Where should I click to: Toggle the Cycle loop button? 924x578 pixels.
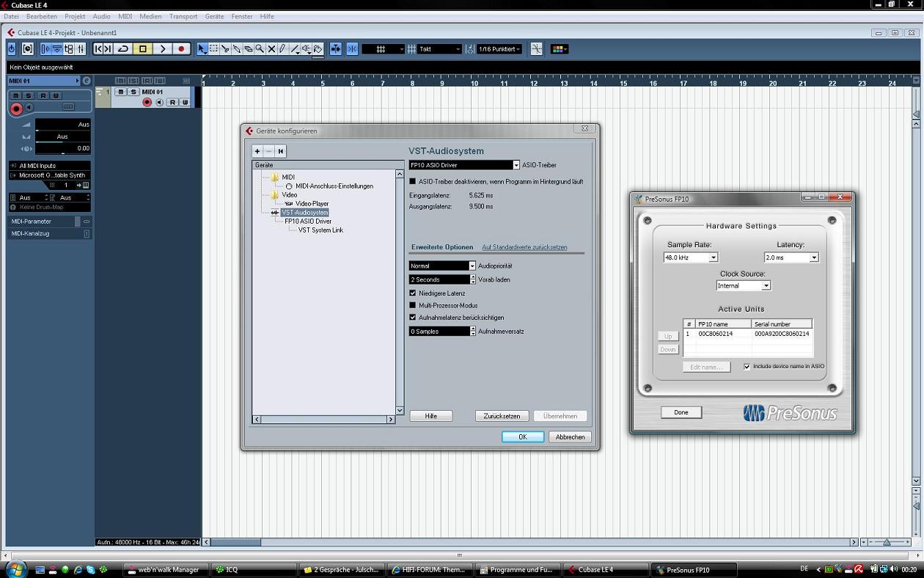tap(123, 49)
